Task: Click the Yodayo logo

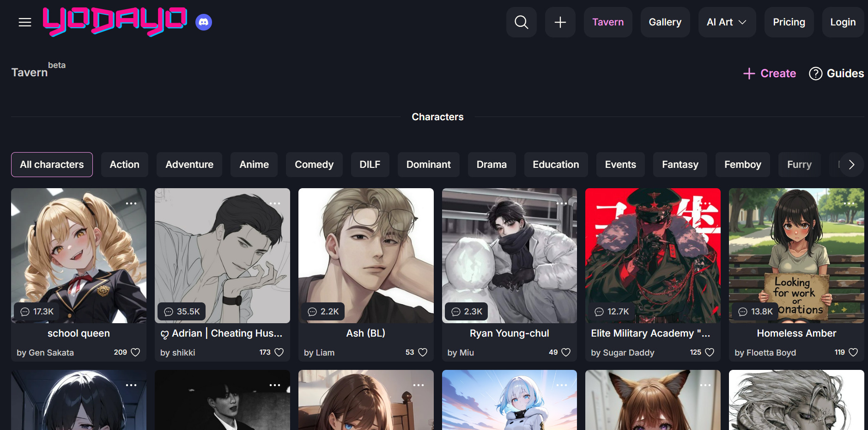Action: [115, 22]
